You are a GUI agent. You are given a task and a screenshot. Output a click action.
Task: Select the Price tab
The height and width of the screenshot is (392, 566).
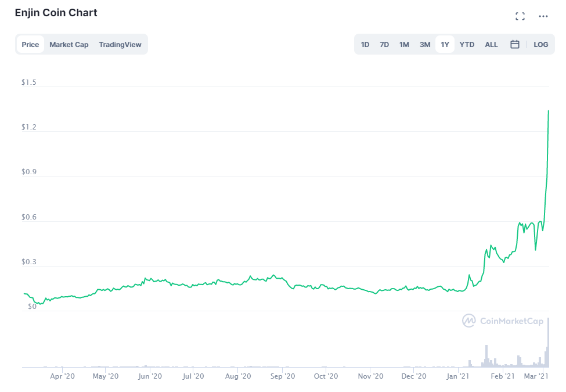pos(30,44)
